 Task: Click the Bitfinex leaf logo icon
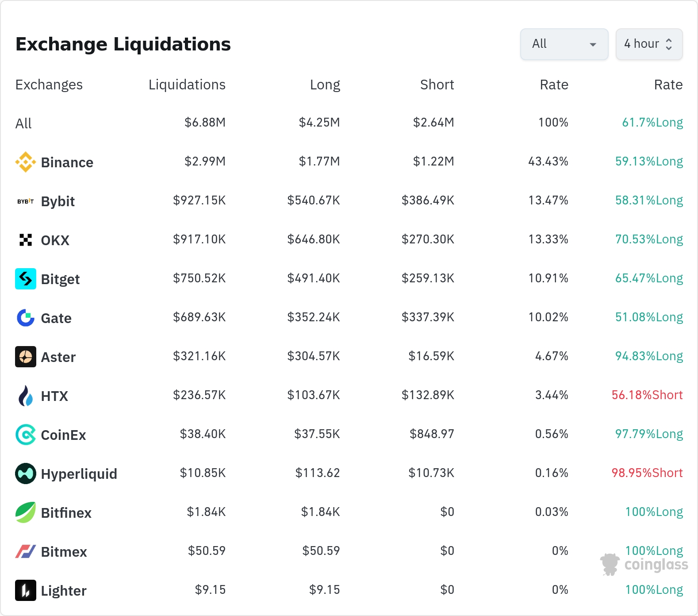pyautogui.click(x=26, y=512)
